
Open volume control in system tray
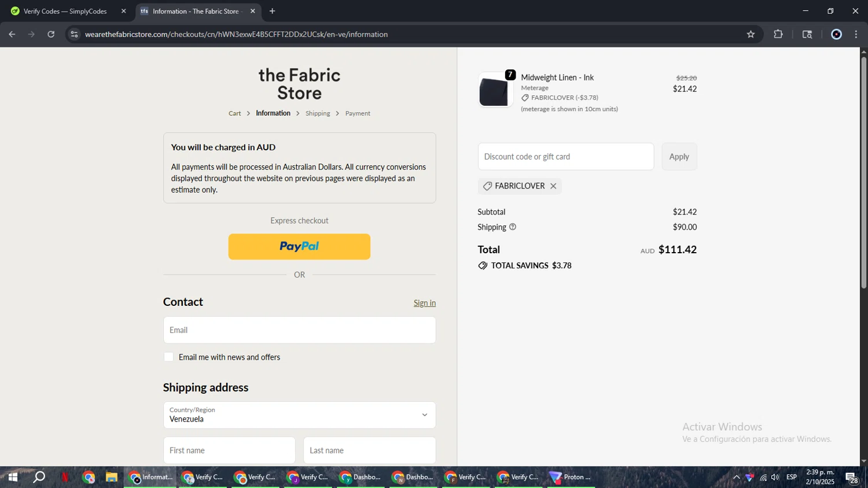pos(775,477)
